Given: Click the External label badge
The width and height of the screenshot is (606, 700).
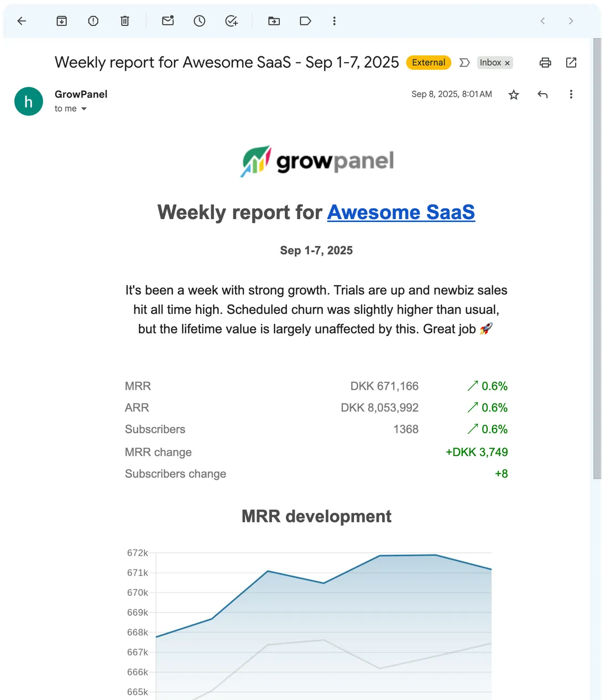Looking at the screenshot, I should (428, 63).
